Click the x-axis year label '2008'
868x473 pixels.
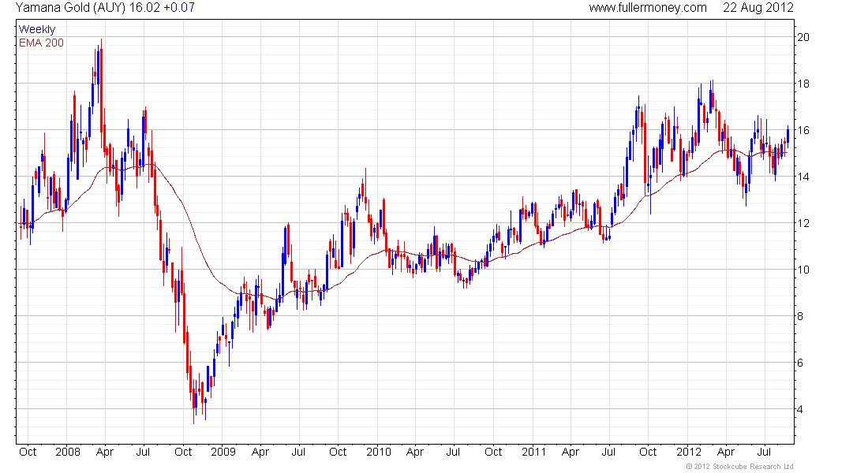point(68,452)
